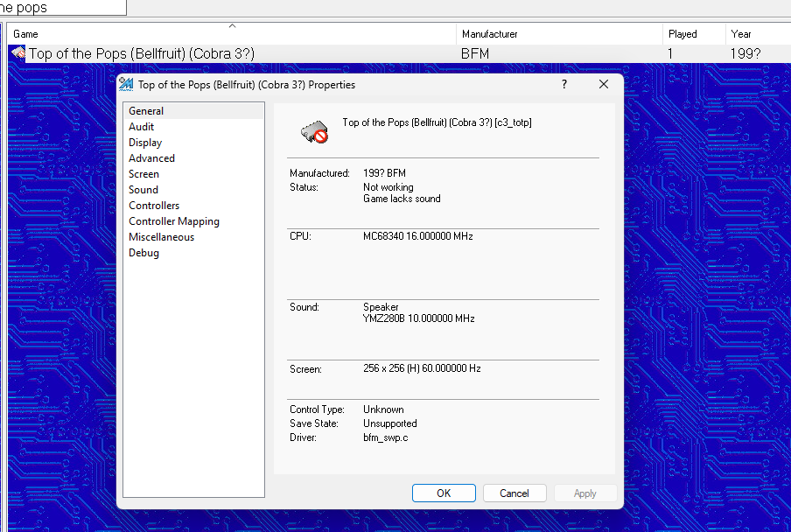This screenshot has height=532, width=791.
Task: Close the Properties dialog with X
Action: pos(604,85)
